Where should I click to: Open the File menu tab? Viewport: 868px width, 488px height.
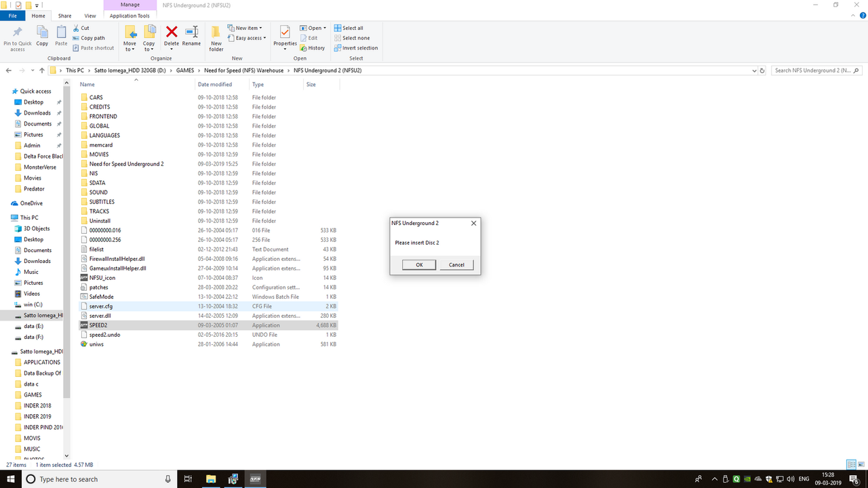[x=12, y=16]
